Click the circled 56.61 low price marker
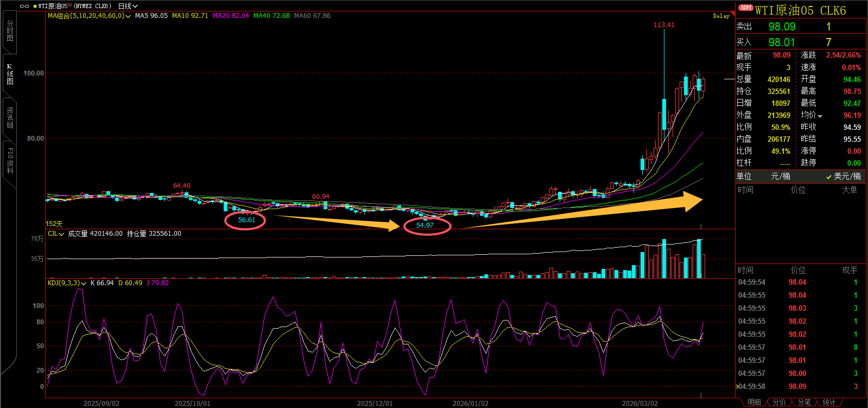 tap(246, 220)
